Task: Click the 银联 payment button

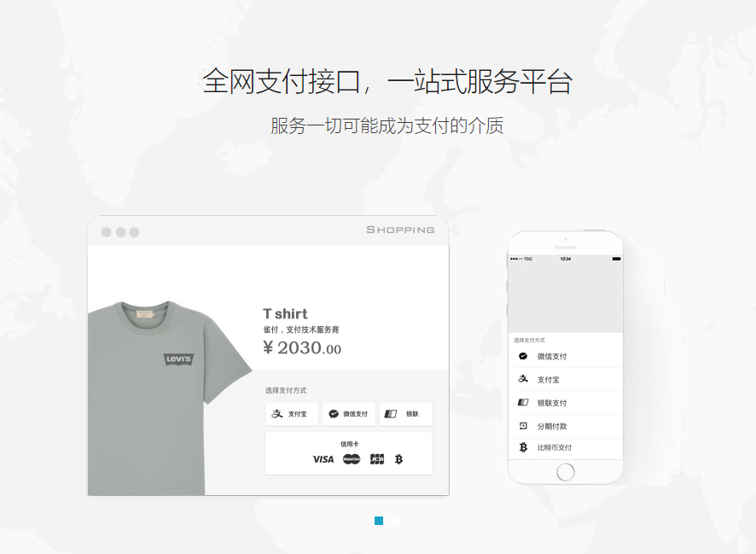Action: coord(406,414)
